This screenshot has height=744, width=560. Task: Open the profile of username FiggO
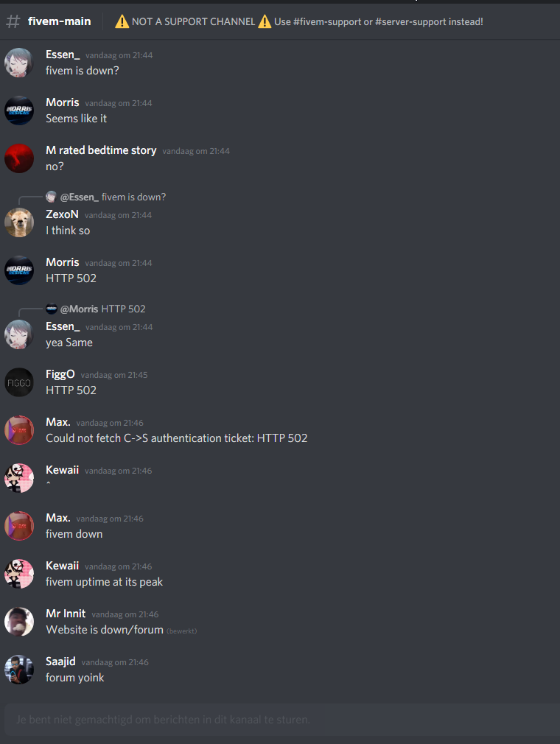pyautogui.click(x=60, y=374)
